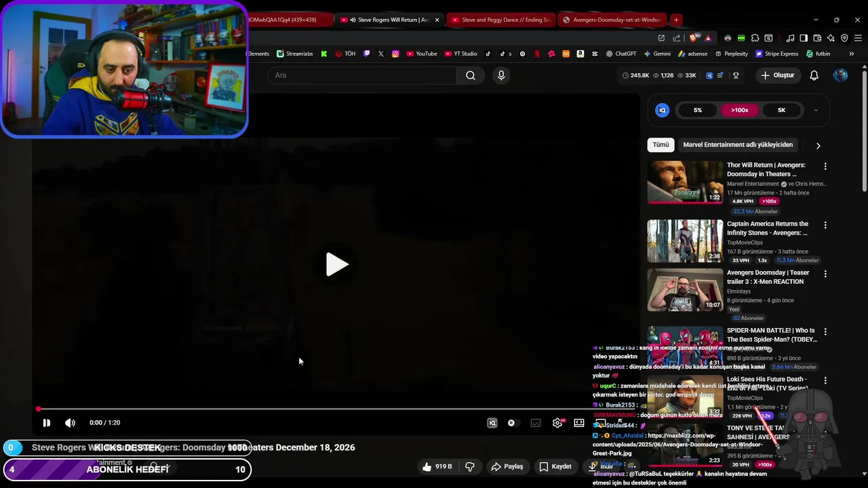
Task: Open the Leo AI sparkle toolbar icon
Action: click(x=831, y=38)
